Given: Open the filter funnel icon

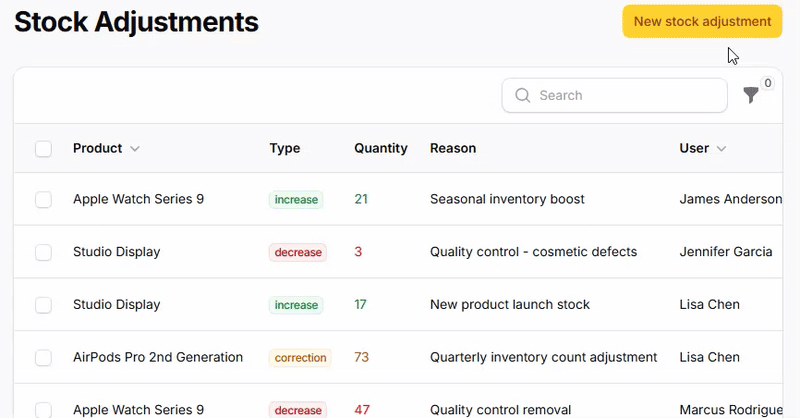Looking at the screenshot, I should [x=751, y=95].
